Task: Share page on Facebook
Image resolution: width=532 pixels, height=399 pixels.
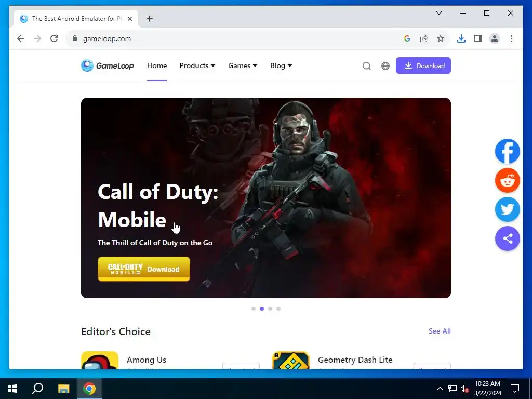Action: click(x=507, y=151)
